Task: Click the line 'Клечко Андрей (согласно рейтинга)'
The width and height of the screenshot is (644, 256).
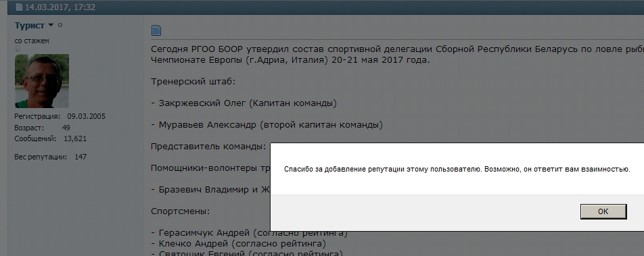Action: [x=239, y=244]
